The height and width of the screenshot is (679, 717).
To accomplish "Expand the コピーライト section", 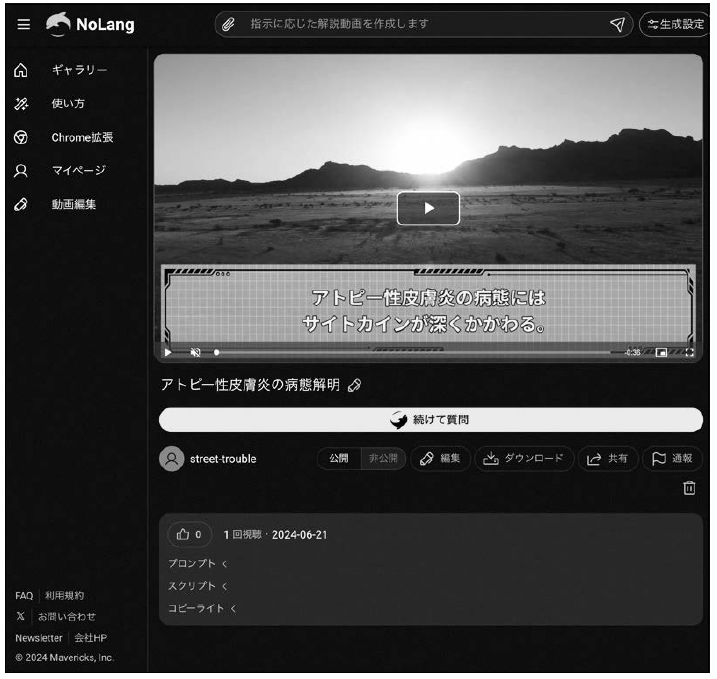I will point(203,608).
